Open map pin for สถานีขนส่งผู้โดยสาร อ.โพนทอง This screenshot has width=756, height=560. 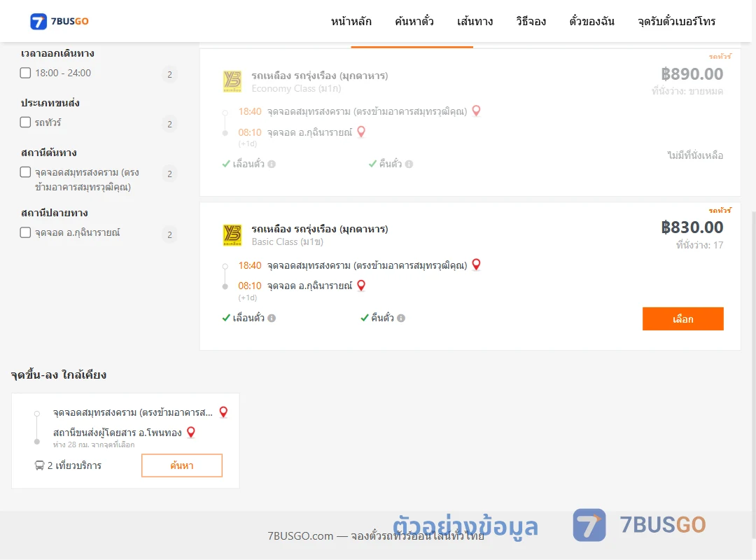click(191, 432)
